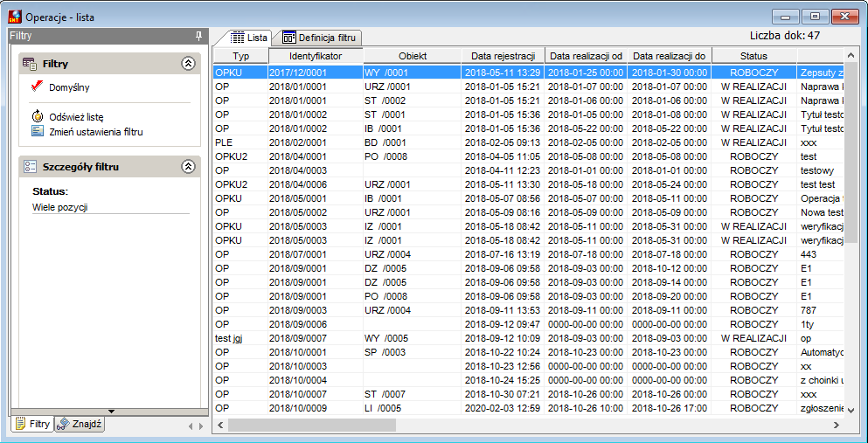This screenshot has height=443, width=868.
Task: Click the Filtry section header icon
Action: 30,64
